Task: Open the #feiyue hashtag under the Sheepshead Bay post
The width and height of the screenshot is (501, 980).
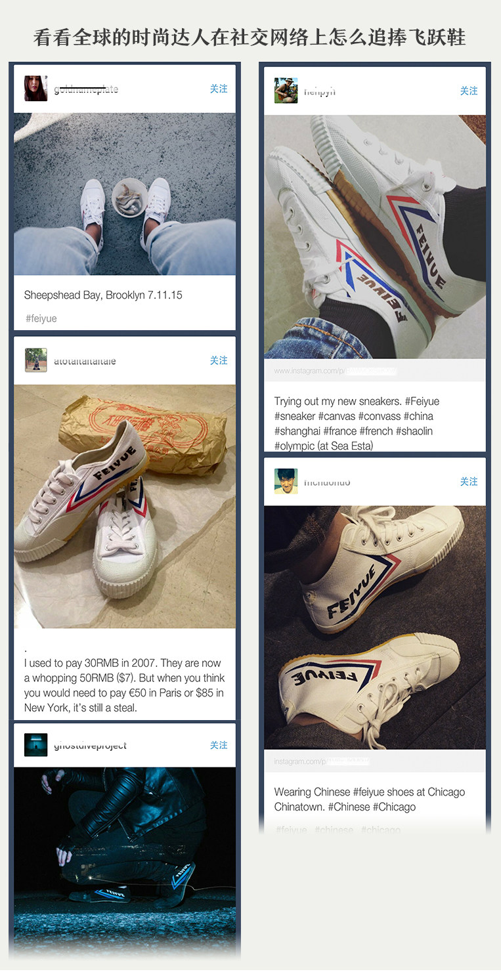Action: (x=41, y=318)
